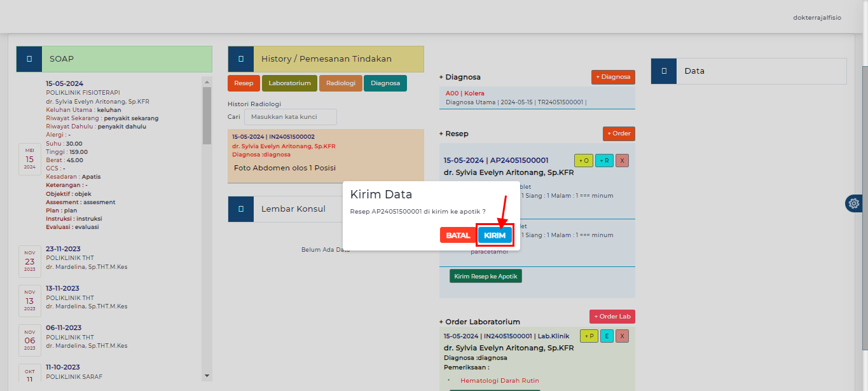Image resolution: width=868 pixels, height=391 pixels.
Task: Expand the Resep section heading
Action: pos(457,134)
